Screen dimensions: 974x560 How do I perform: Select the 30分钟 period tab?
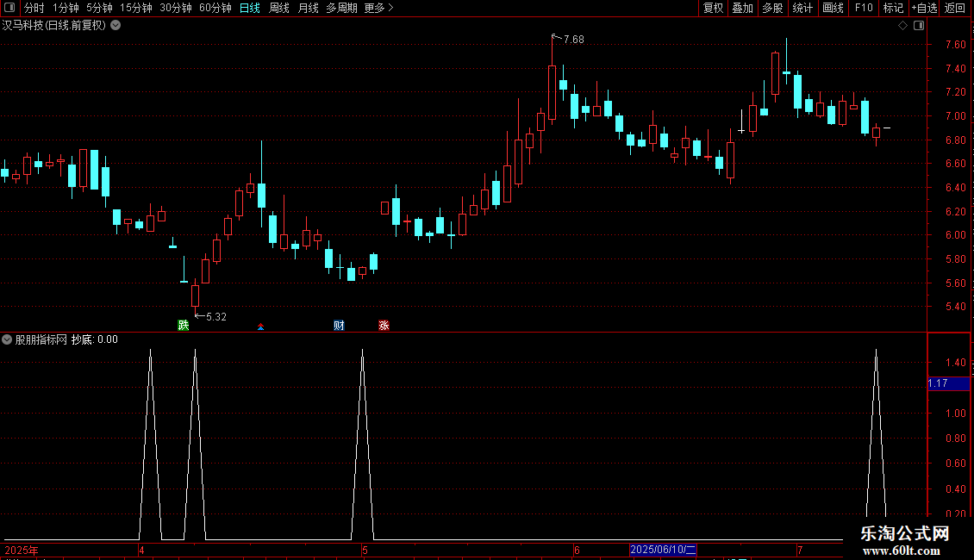pyautogui.click(x=176, y=8)
